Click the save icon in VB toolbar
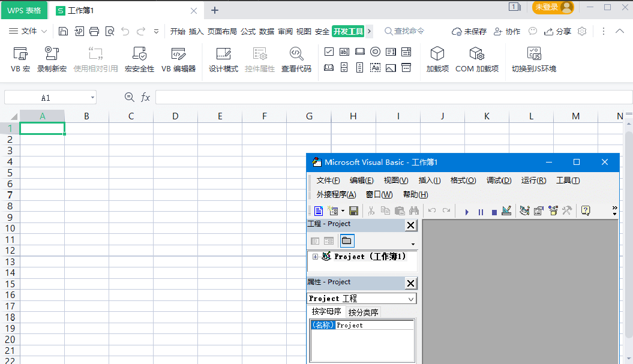The image size is (633, 364). tap(353, 210)
